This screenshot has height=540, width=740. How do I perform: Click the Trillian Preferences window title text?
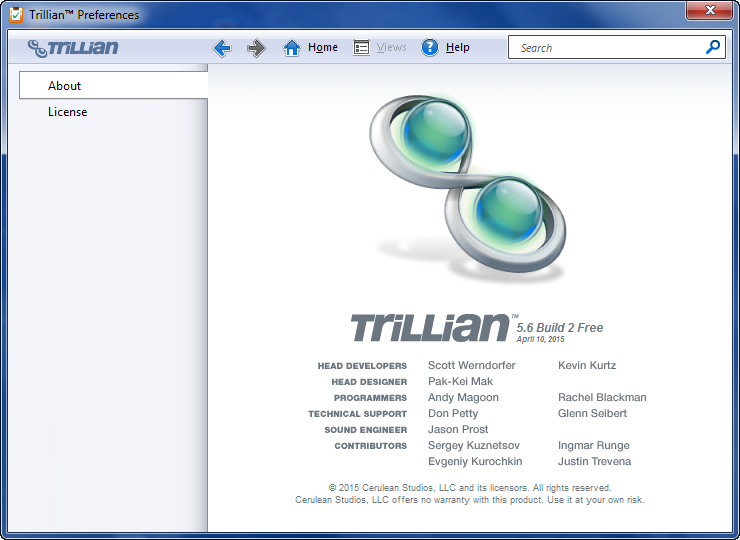(84, 15)
